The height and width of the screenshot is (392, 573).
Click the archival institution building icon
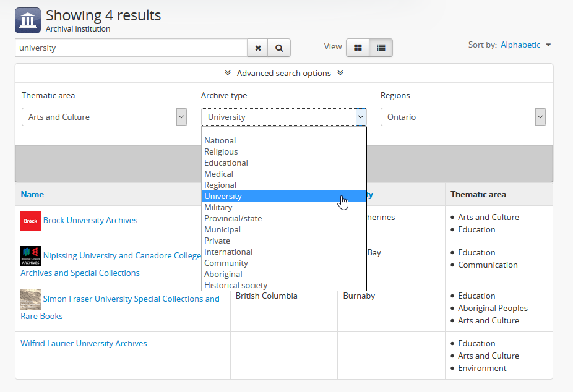(x=28, y=20)
